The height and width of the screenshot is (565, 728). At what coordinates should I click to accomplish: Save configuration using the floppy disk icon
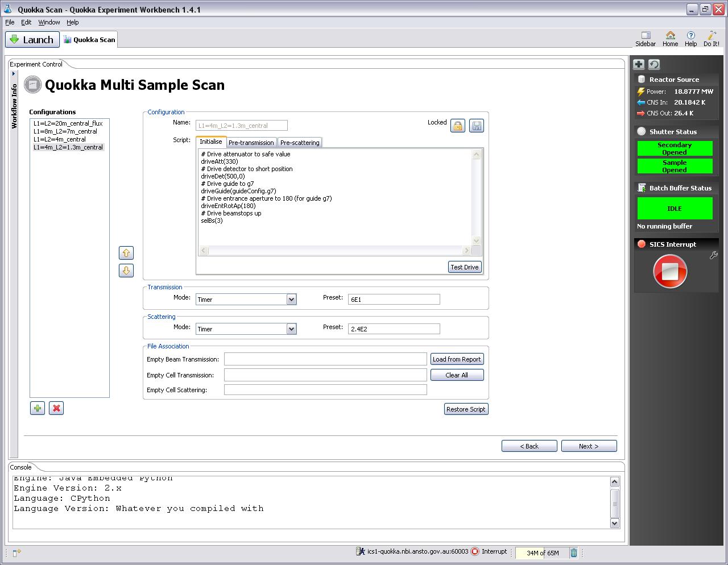coord(477,126)
